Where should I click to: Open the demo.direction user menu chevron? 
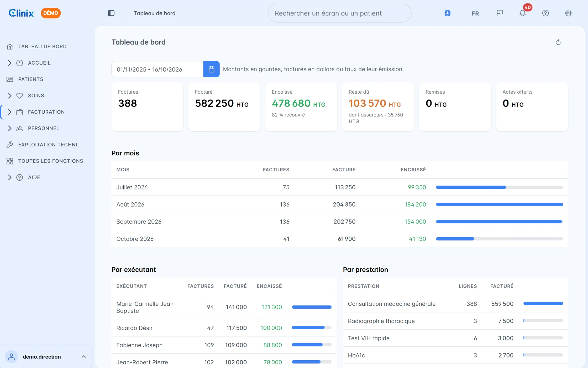click(84, 357)
